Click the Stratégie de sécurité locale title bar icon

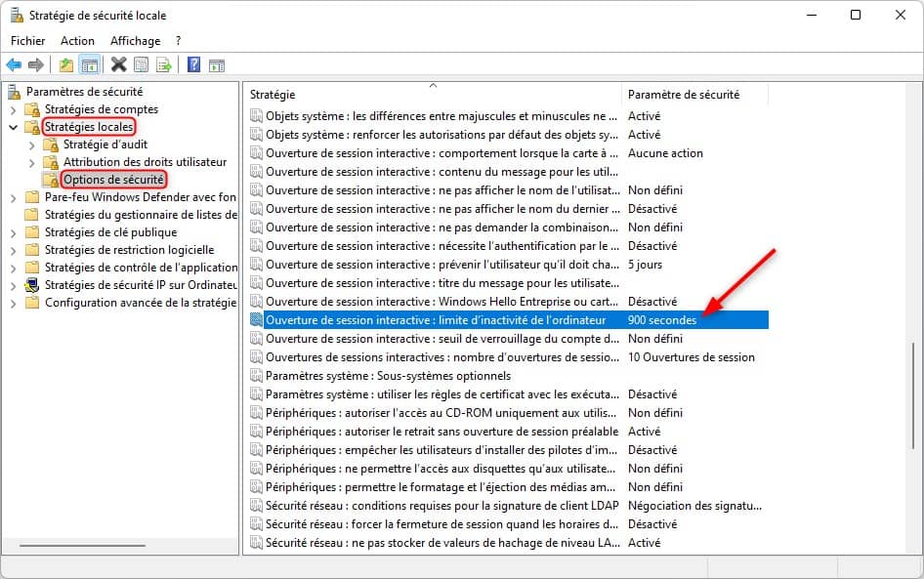click(x=17, y=16)
